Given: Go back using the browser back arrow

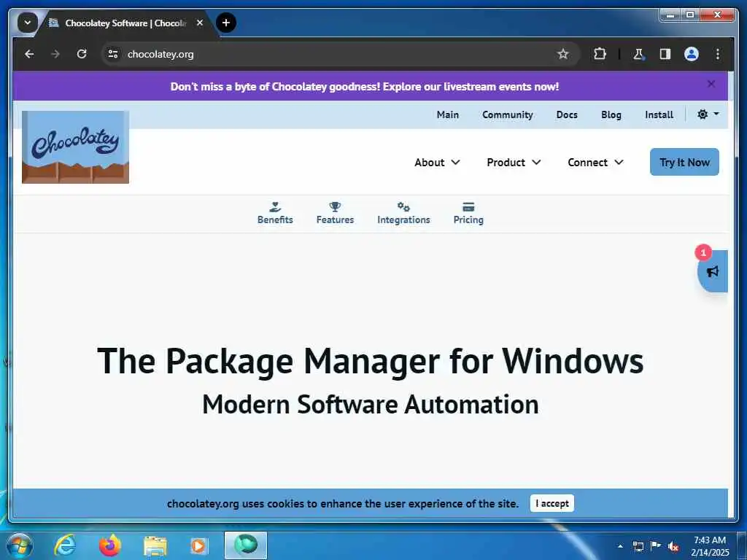Looking at the screenshot, I should (x=29, y=54).
